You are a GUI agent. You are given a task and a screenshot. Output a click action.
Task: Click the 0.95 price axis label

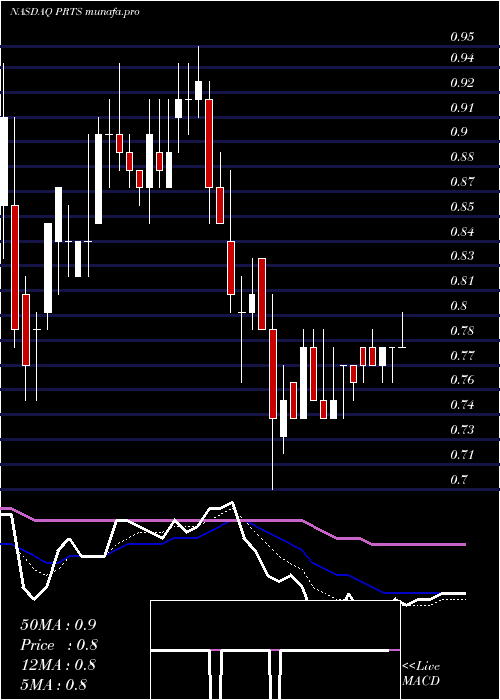[462, 37]
